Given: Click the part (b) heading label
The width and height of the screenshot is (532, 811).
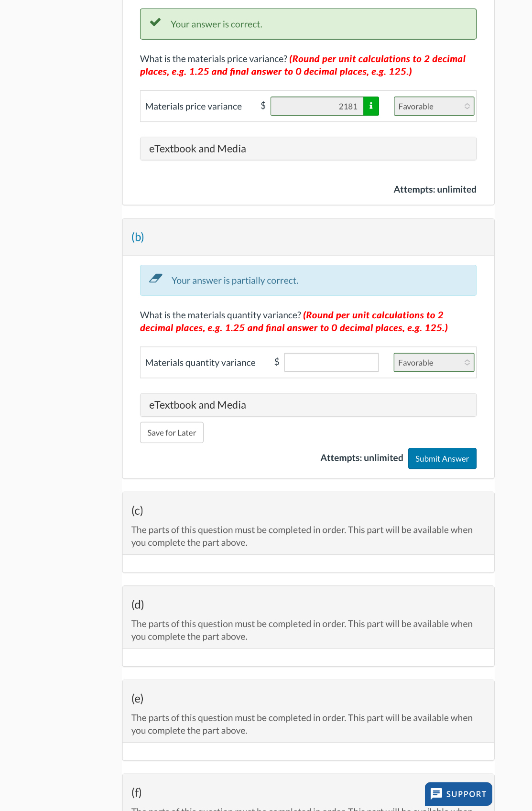Looking at the screenshot, I should 138,237.
